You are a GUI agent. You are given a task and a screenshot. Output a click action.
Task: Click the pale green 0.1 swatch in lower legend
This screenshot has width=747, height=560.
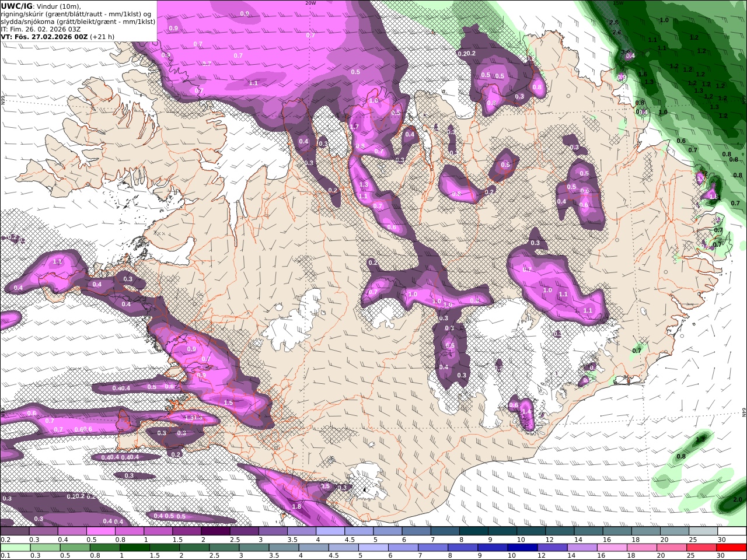tap(15, 548)
